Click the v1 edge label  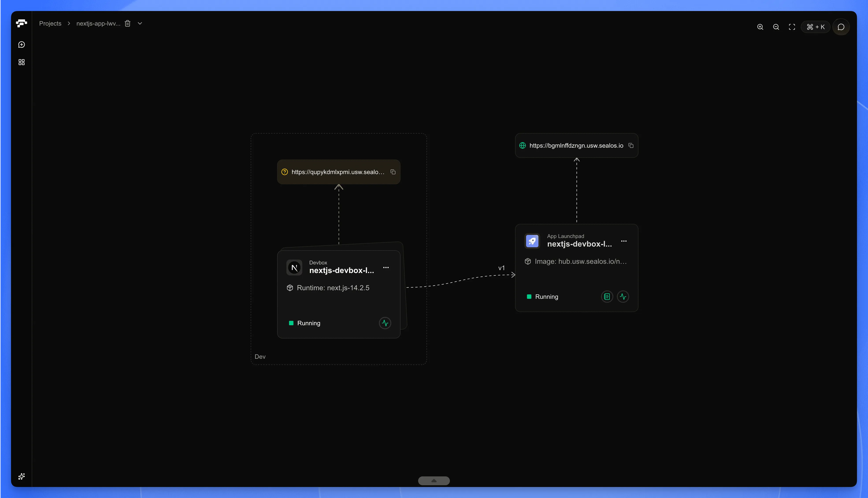pos(501,268)
